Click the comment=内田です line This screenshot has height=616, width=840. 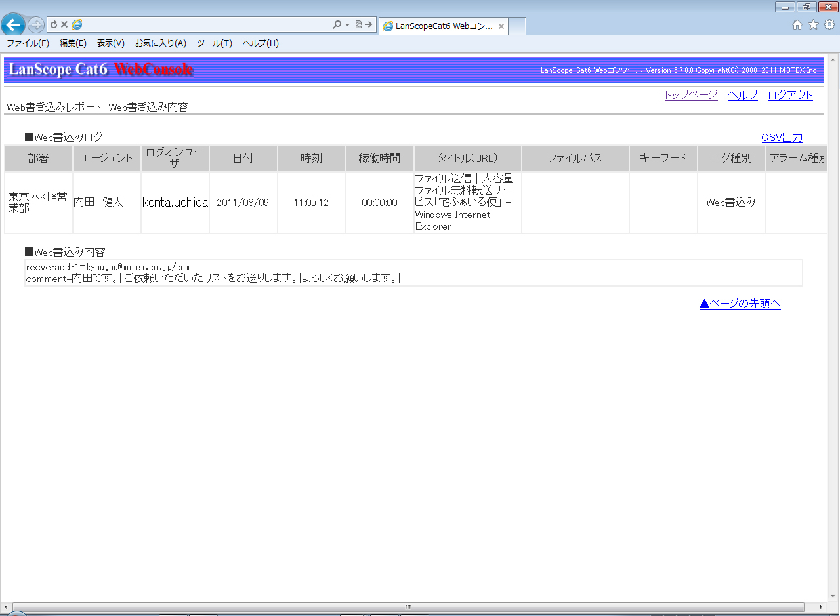[213, 278]
